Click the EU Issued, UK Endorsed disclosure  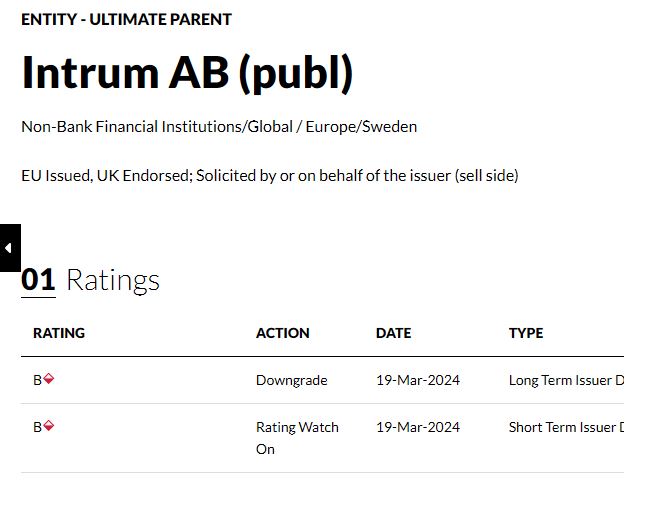coord(269,176)
